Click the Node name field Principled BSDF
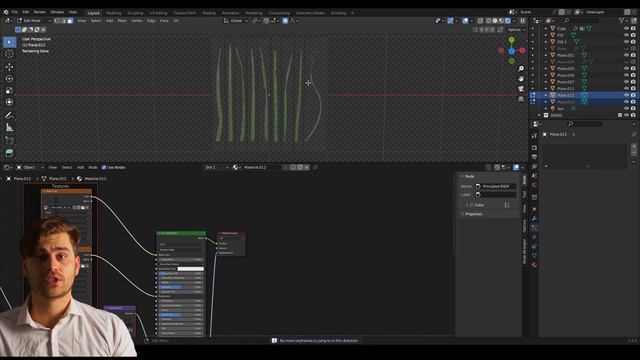640x360 pixels. [496, 186]
